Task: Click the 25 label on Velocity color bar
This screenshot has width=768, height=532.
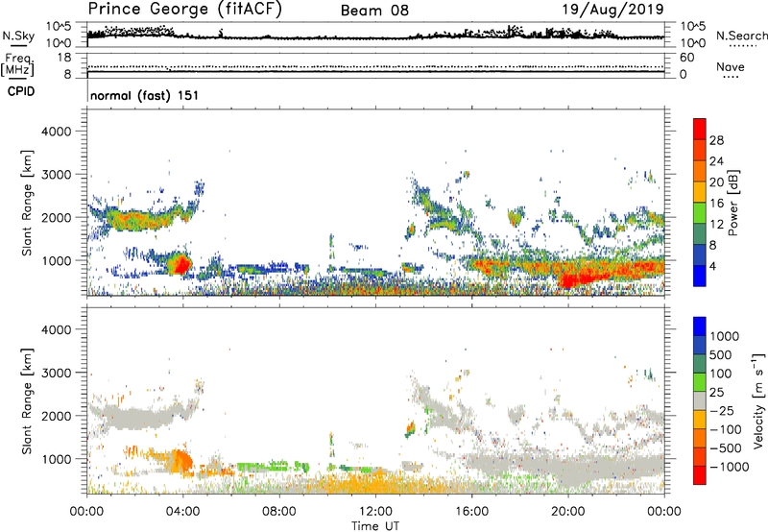Action: [716, 393]
